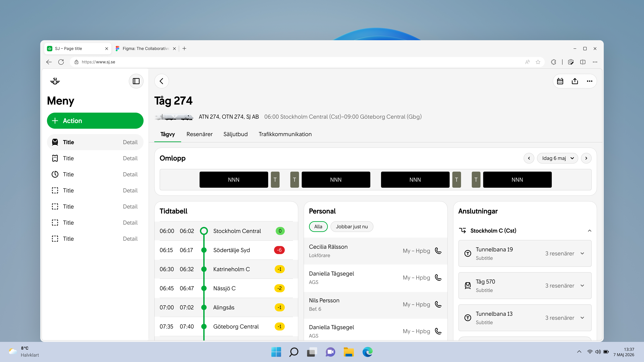
Task: Open the weather widget in taskbar
Action: (24, 352)
